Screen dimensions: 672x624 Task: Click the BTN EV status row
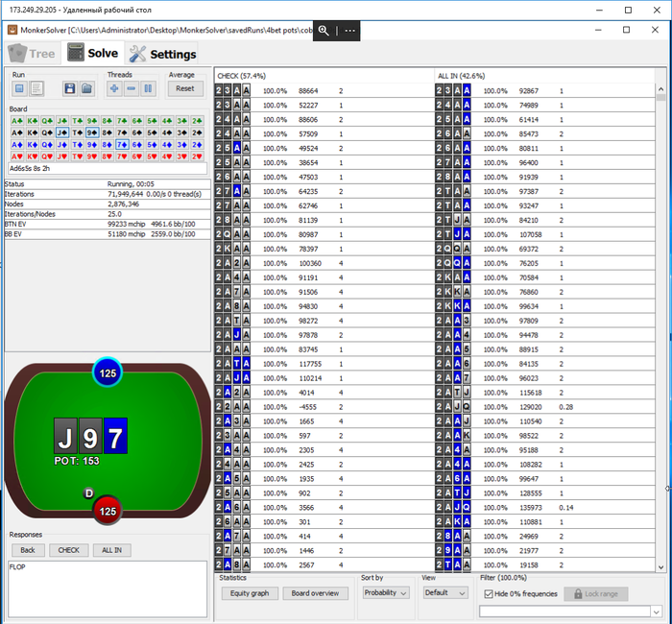[x=108, y=224]
